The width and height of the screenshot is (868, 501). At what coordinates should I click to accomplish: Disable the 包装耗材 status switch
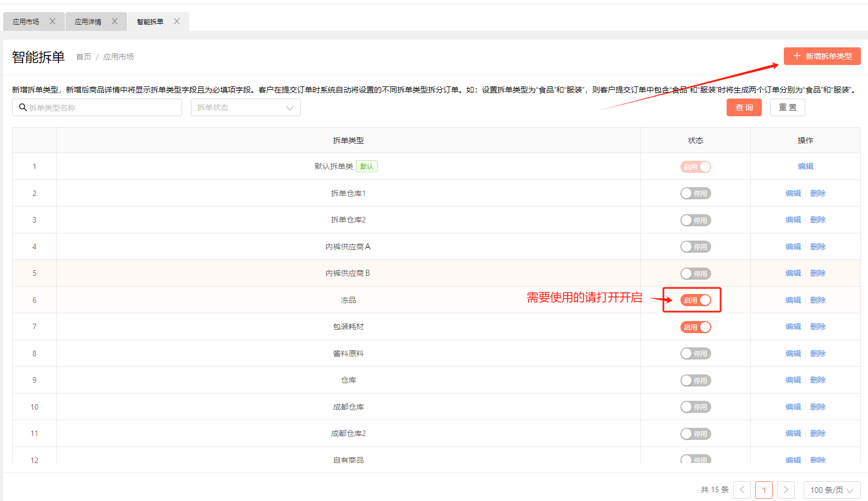coord(695,327)
